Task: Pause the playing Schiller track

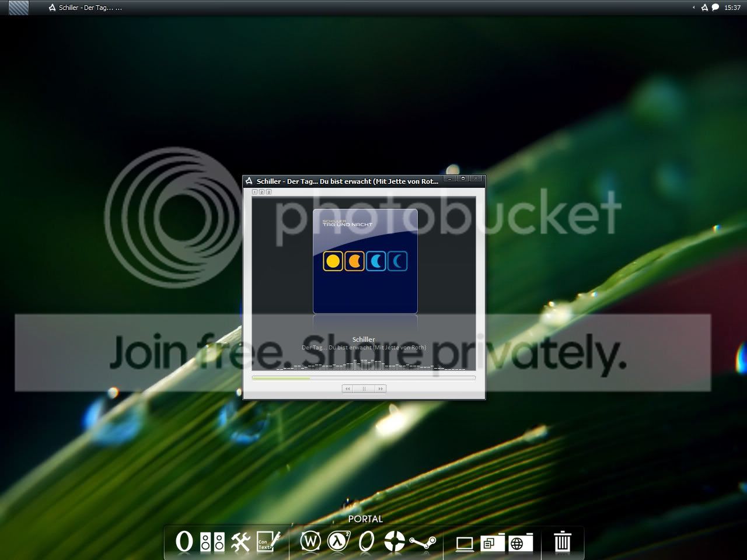Action: [x=364, y=388]
